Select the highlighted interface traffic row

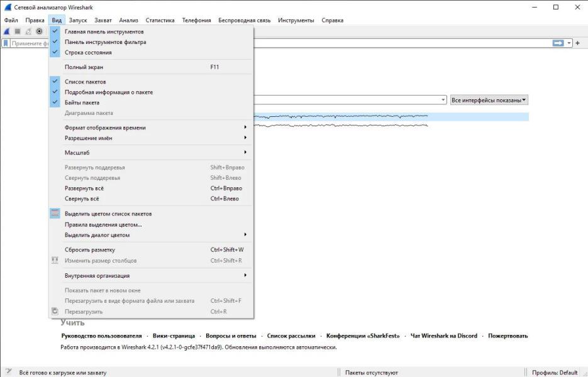391,116
